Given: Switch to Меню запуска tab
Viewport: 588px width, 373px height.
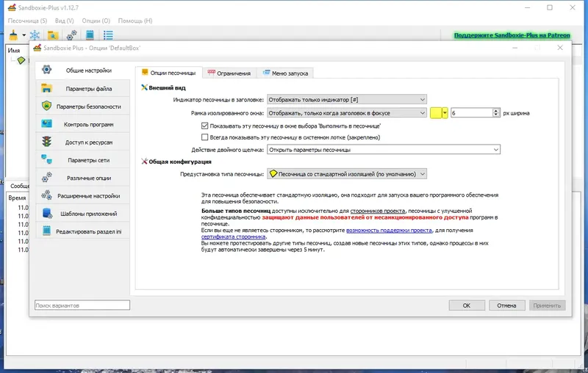Looking at the screenshot, I should (285, 73).
